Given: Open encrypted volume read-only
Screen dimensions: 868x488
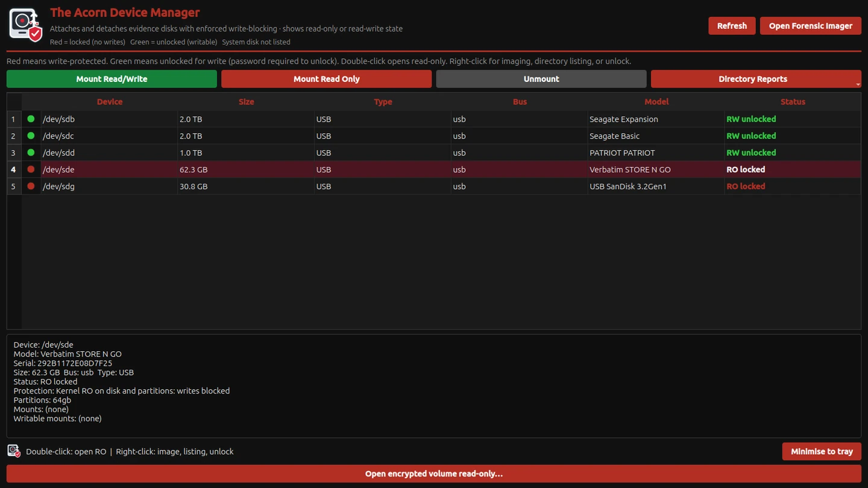Looking at the screenshot, I should coord(434,474).
